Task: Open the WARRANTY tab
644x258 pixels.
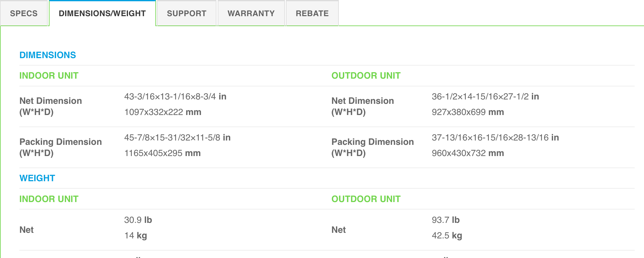Action: (x=251, y=13)
